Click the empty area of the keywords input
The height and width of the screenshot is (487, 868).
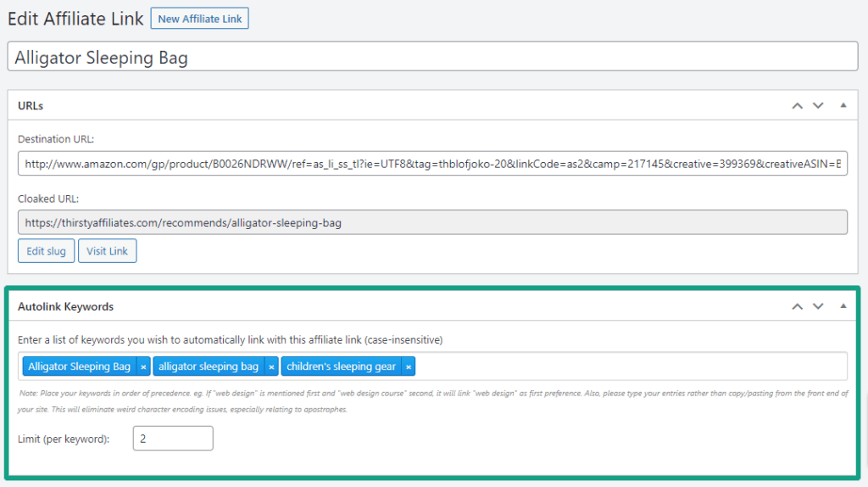631,367
